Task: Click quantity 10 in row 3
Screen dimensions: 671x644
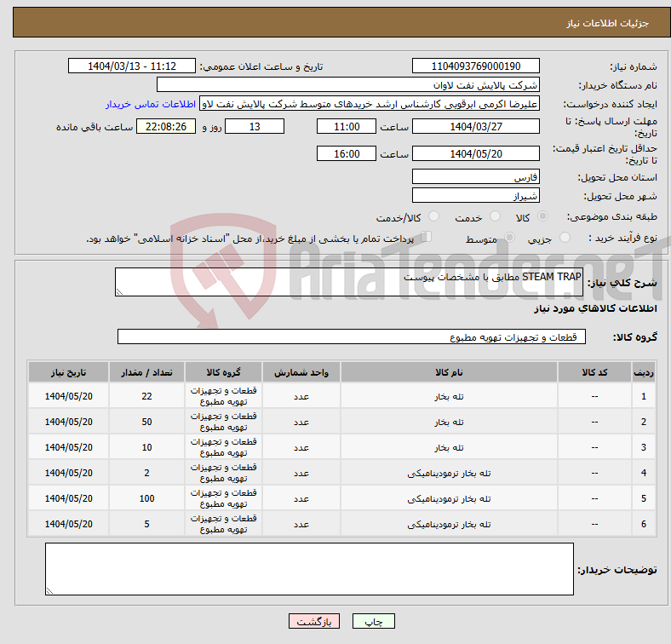Action: tap(146, 447)
